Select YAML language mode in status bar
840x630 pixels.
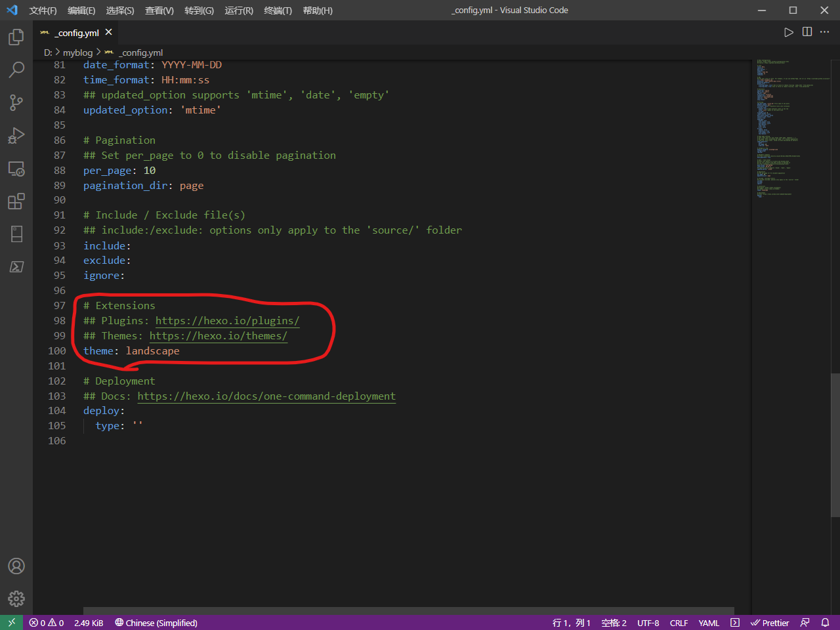pos(708,623)
